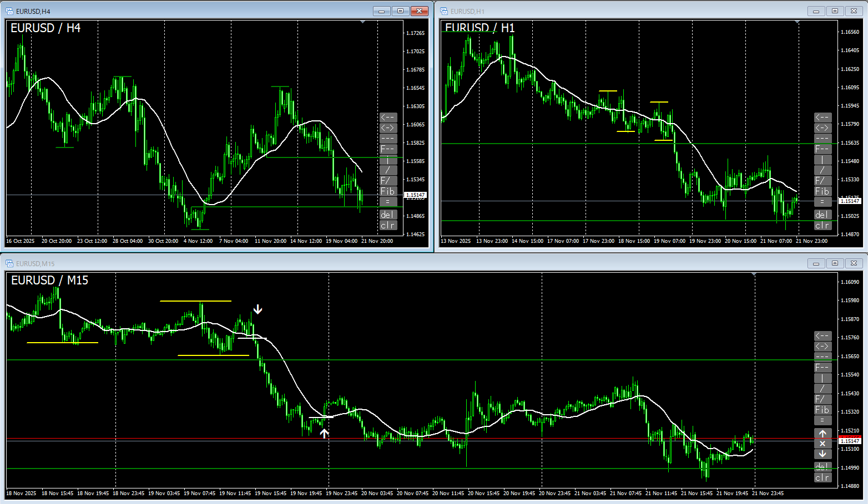Click white down arrow marker on M15 chart

point(258,309)
